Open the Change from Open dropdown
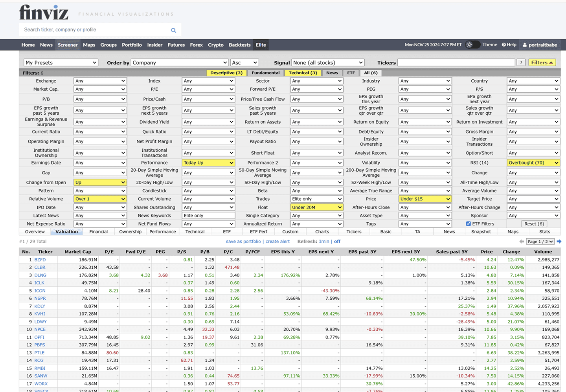This screenshot has height=392, width=566. [x=100, y=182]
